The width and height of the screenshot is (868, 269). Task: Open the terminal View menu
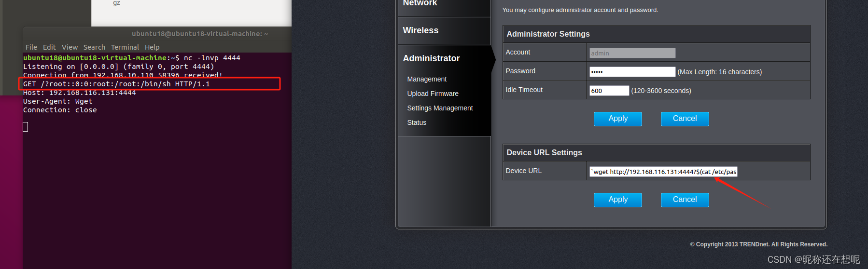click(70, 47)
